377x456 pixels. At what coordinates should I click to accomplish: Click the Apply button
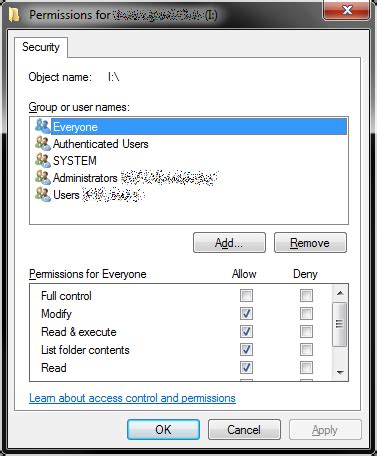(x=325, y=430)
